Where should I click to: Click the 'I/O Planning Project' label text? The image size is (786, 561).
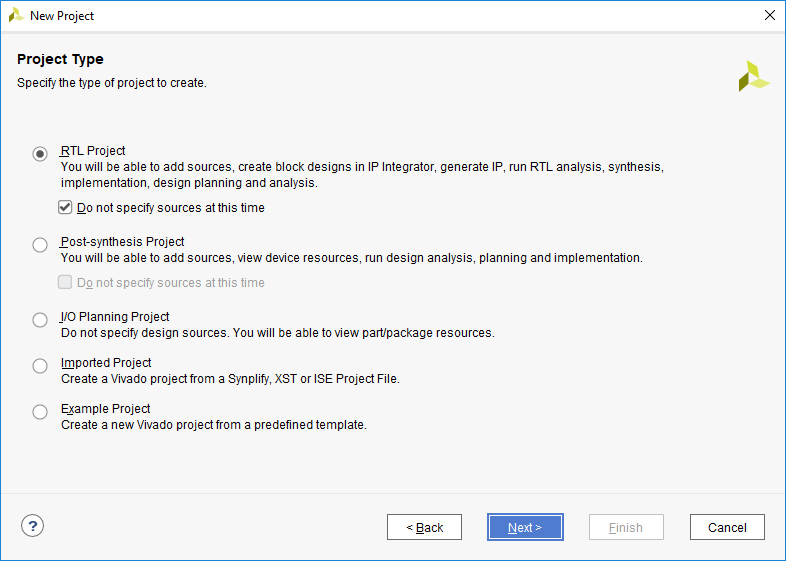[x=115, y=317]
